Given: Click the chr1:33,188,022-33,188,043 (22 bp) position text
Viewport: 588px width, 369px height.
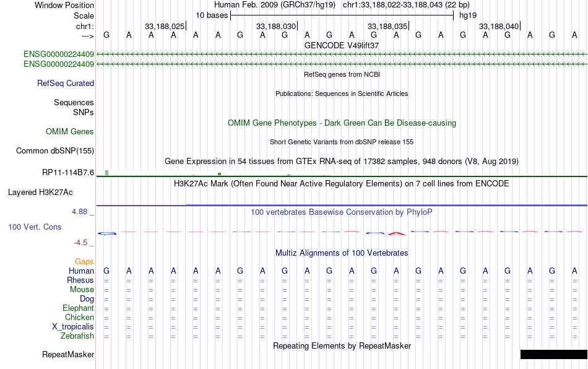Looking at the screenshot, I should point(406,5).
